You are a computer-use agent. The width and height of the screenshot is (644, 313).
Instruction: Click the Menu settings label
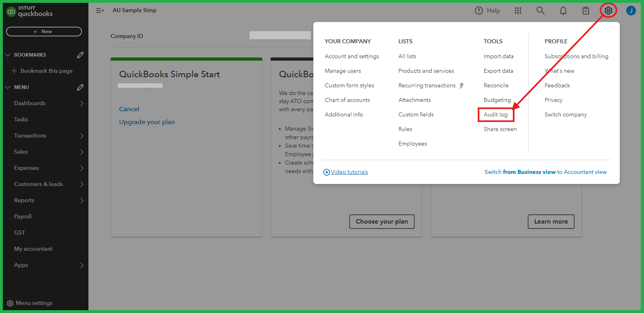[34, 303]
